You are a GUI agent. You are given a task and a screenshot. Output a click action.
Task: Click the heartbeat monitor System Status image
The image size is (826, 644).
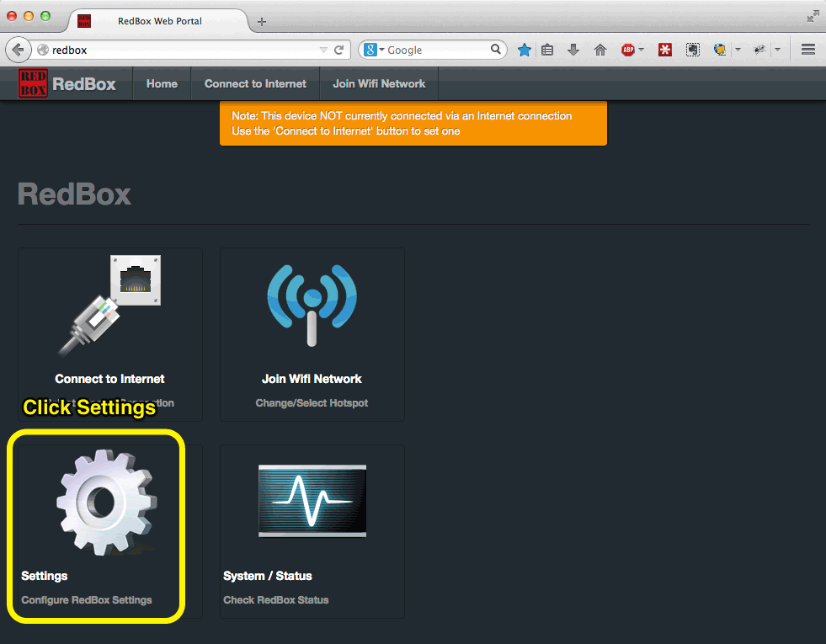[312, 501]
